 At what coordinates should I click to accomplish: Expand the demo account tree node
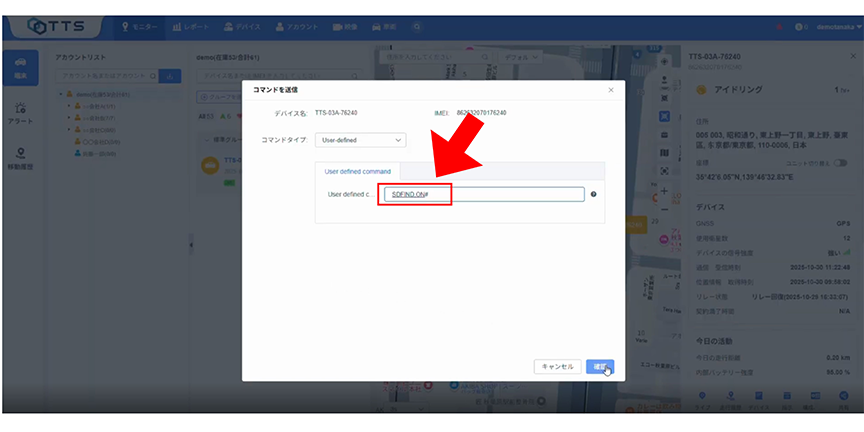pos(61,94)
